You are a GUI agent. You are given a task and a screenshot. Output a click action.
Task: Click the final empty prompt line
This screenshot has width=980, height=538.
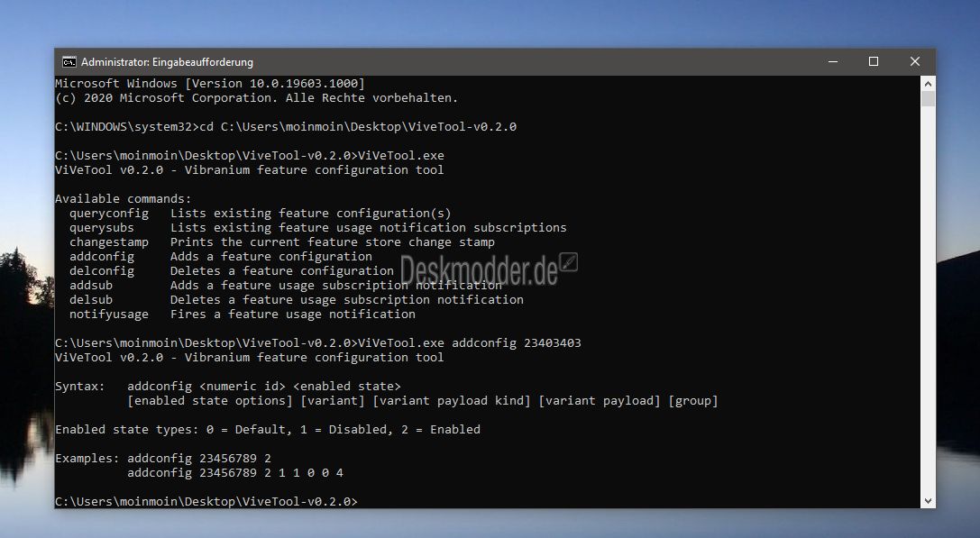206,501
